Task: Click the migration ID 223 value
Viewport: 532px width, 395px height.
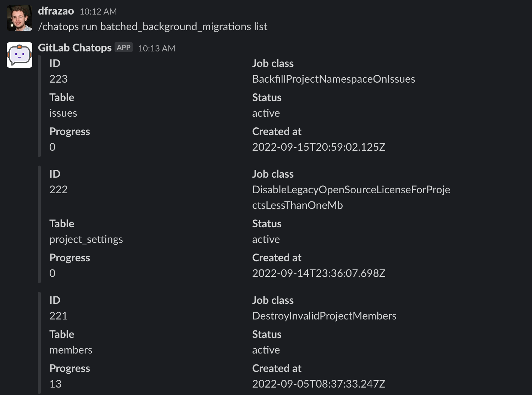Action: (59, 79)
